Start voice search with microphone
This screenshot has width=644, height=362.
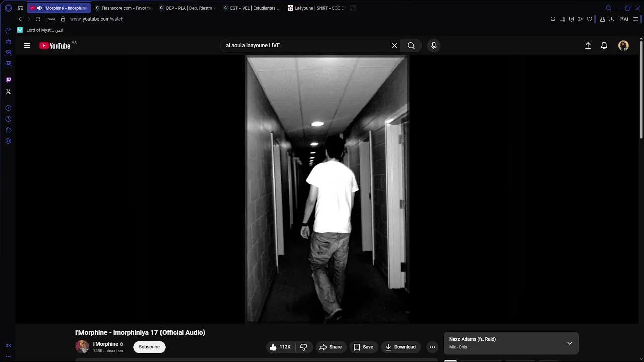(x=434, y=46)
